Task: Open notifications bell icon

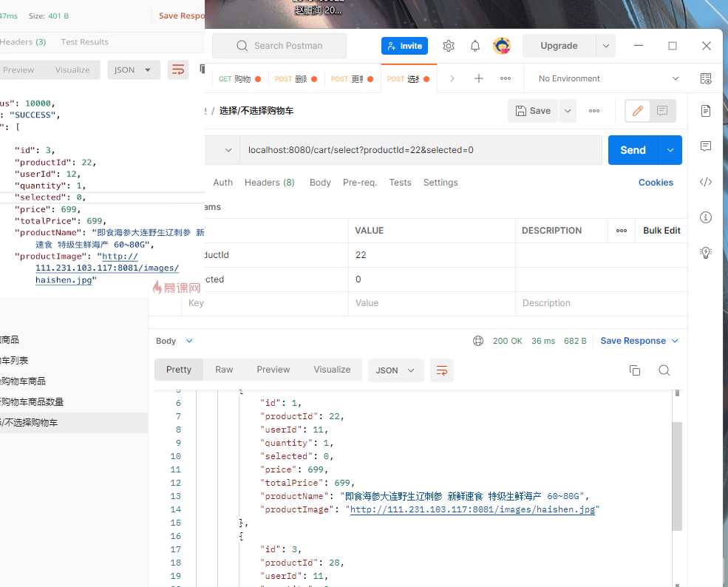Action: (x=475, y=46)
